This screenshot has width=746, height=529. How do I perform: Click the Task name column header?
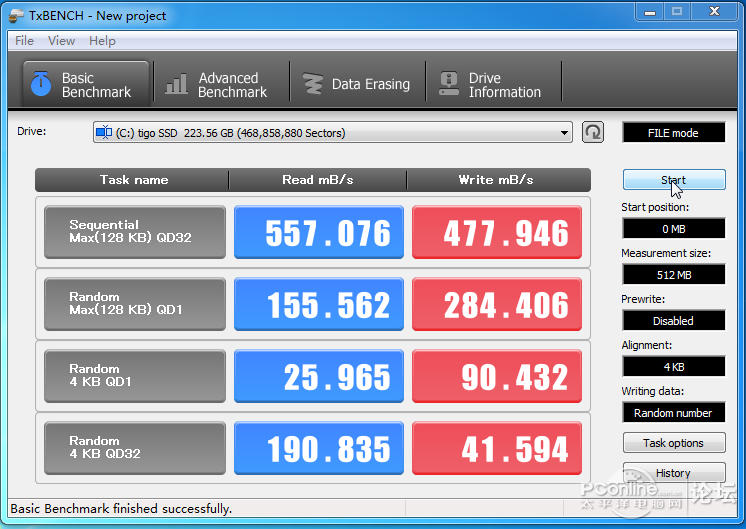tap(132, 180)
